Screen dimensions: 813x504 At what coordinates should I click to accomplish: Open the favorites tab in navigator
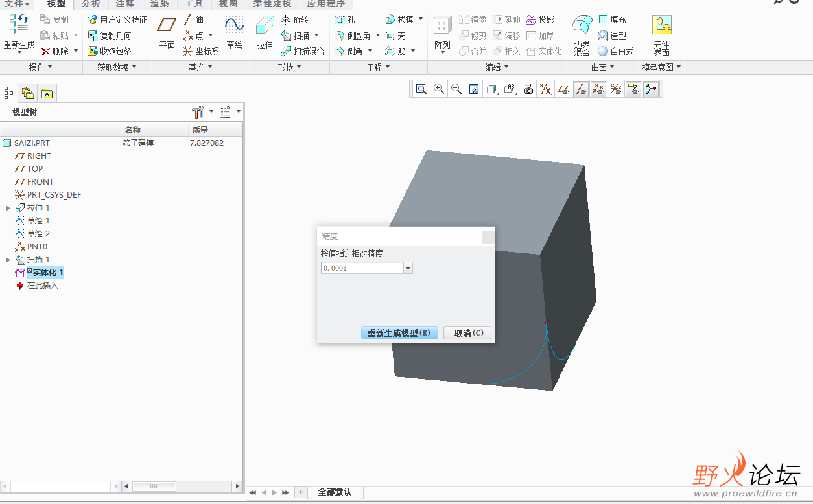[x=47, y=93]
